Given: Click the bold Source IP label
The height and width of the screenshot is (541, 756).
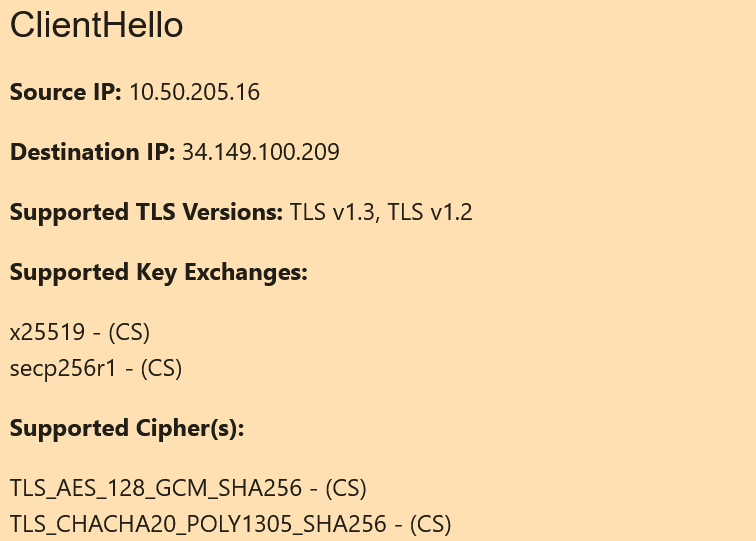Looking at the screenshot, I should (x=65, y=92).
